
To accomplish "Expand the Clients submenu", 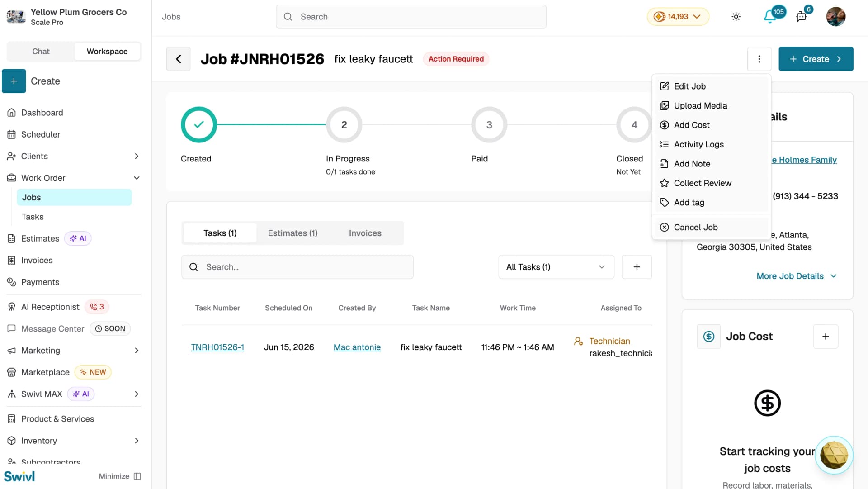I will coord(137,156).
